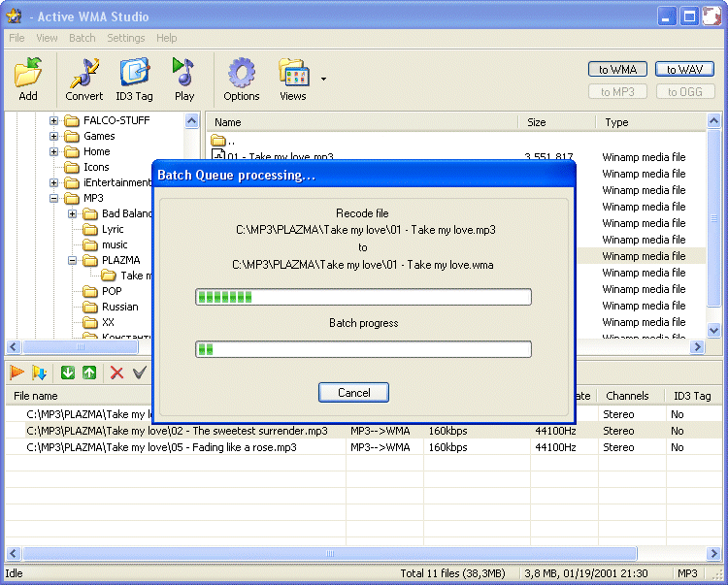Select '05 - Fading like a rose.mp3' queue row
The width and height of the screenshot is (728, 585).
[364, 447]
